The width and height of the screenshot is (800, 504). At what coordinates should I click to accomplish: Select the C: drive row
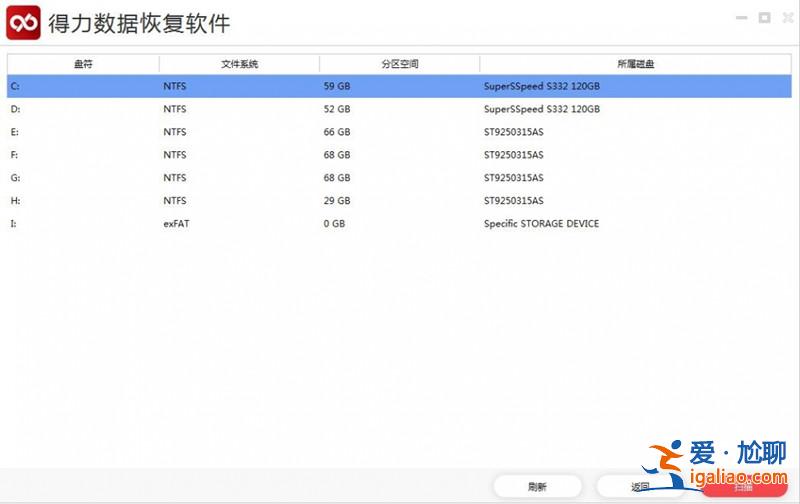(x=399, y=86)
